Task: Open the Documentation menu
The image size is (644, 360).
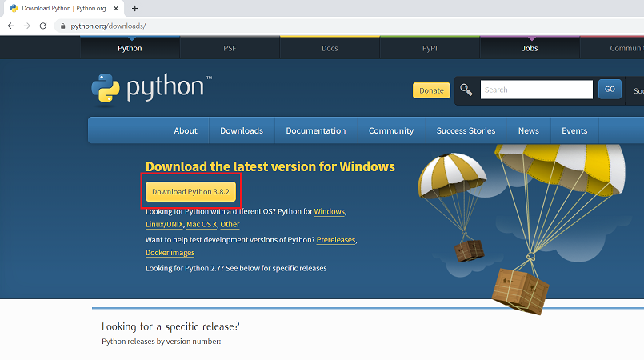Action: pos(316,130)
